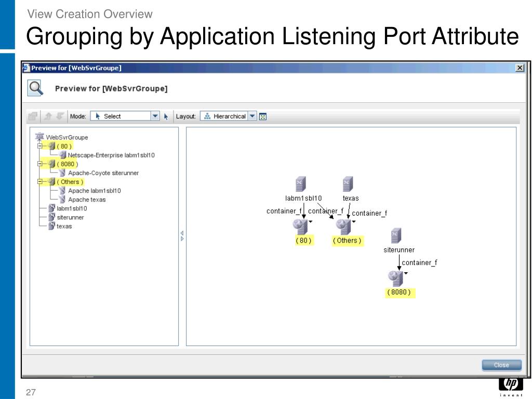Image resolution: width=532 pixels, height=399 pixels.
Task: Select Netscape-Enterprise labm1sbl10 tree item
Action: click(111, 155)
